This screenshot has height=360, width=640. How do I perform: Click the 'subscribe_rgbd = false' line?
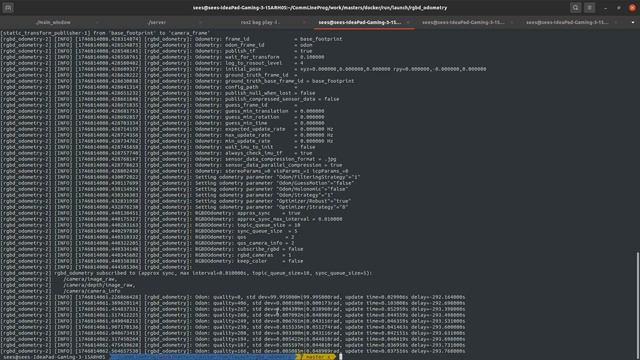pos(152,249)
